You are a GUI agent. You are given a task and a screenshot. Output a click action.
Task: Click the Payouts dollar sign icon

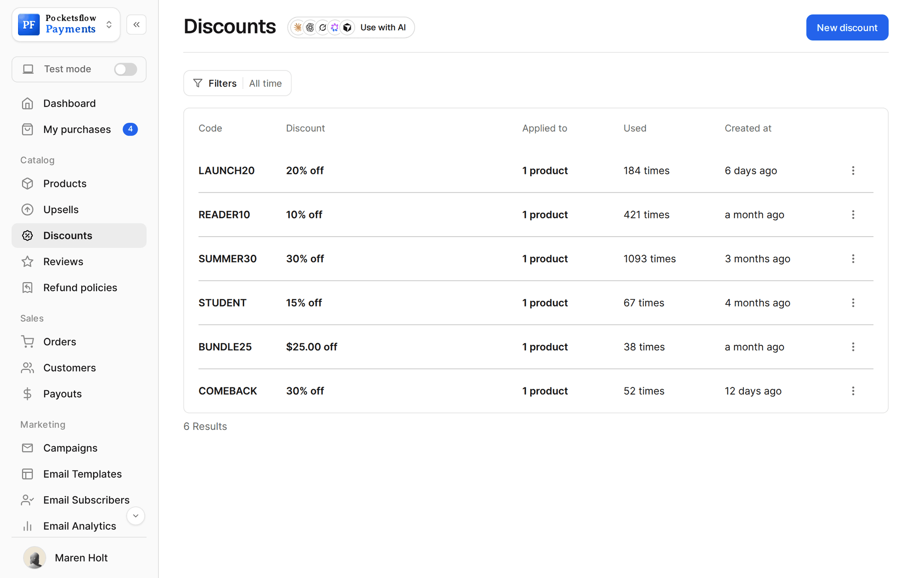click(28, 394)
